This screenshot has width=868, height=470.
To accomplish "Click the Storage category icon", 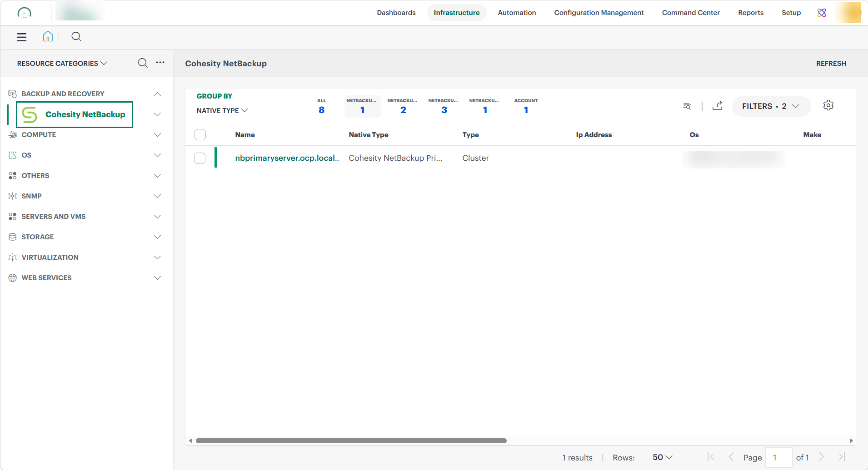I will point(12,237).
